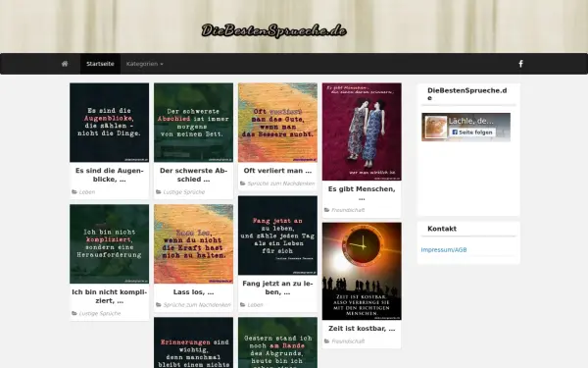
Task: Click folder icon under 'Es gibt Menschen'
Action: 326,210
